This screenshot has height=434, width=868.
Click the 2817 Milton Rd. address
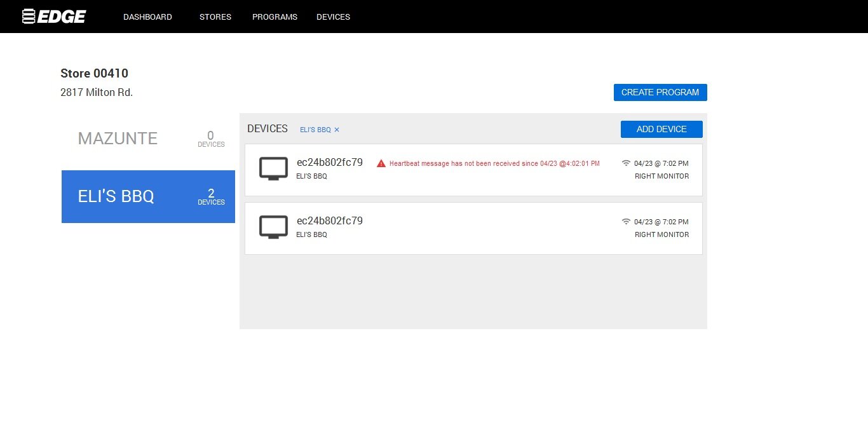click(x=97, y=92)
